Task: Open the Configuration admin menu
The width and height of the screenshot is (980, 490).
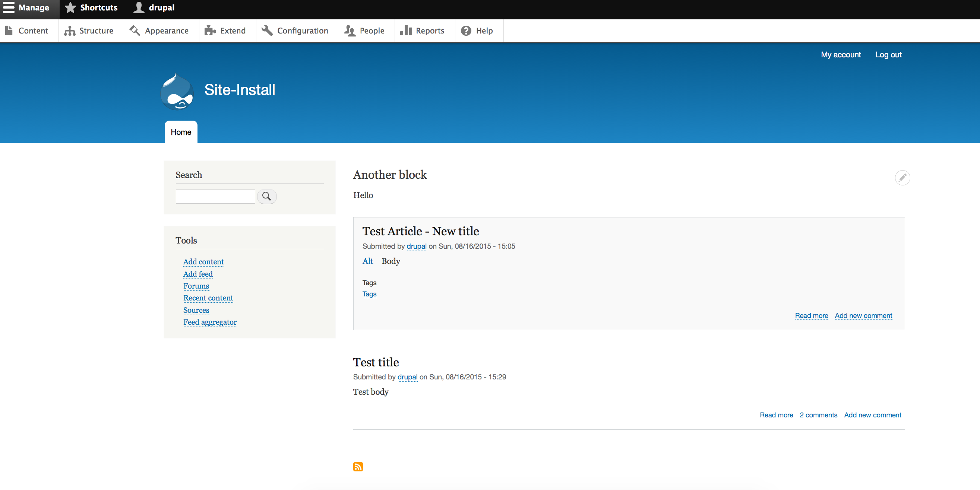Action: point(295,31)
